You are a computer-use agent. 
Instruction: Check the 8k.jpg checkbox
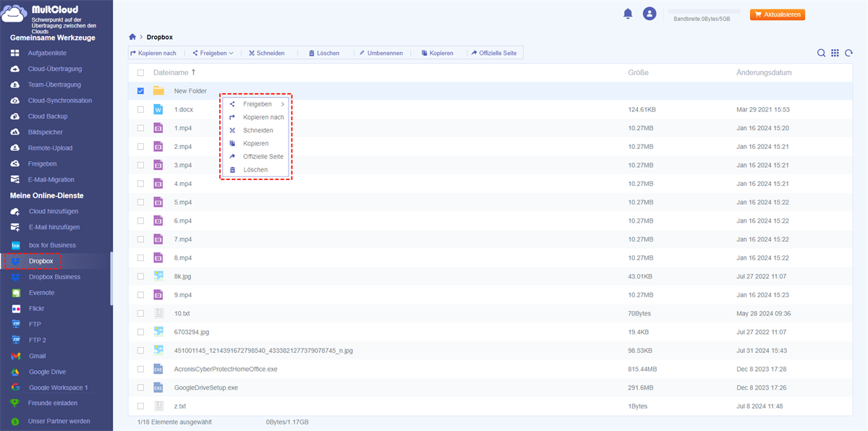coord(140,276)
